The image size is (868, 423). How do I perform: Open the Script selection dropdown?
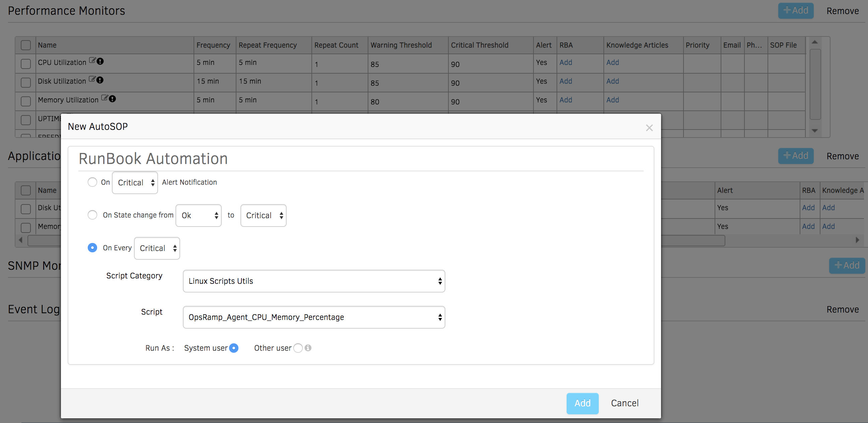(x=314, y=317)
